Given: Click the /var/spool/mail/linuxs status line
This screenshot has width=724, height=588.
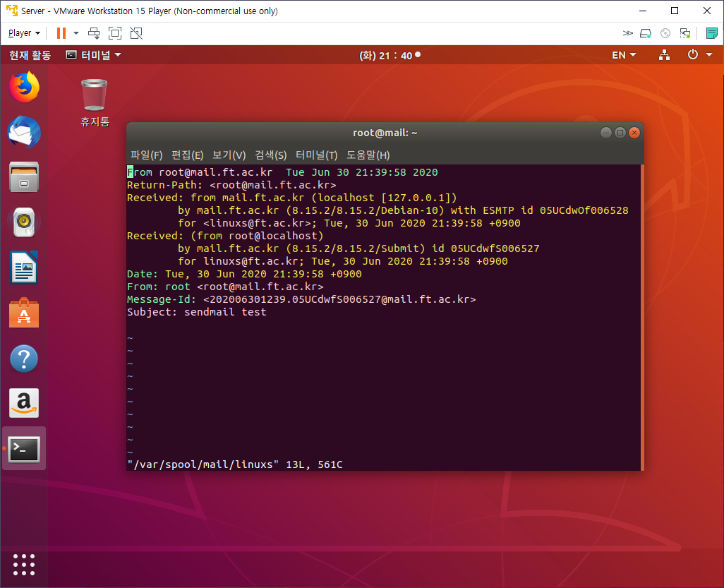Looking at the screenshot, I should 234,464.
